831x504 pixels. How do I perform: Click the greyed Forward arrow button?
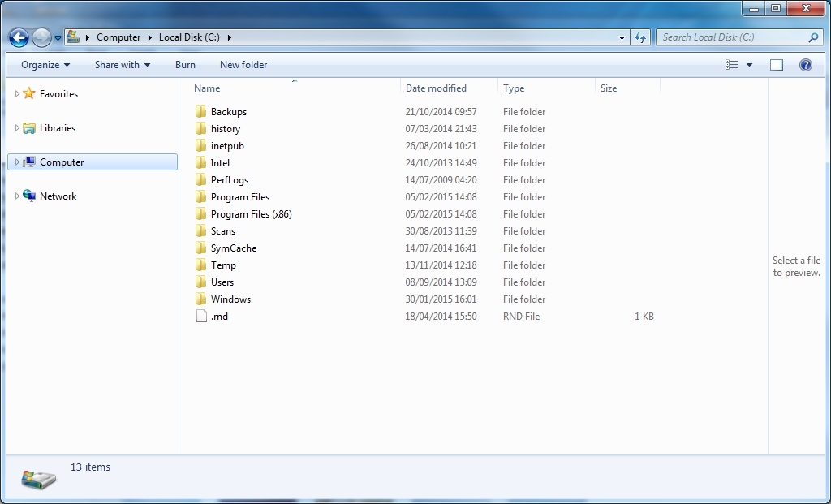pos(41,37)
